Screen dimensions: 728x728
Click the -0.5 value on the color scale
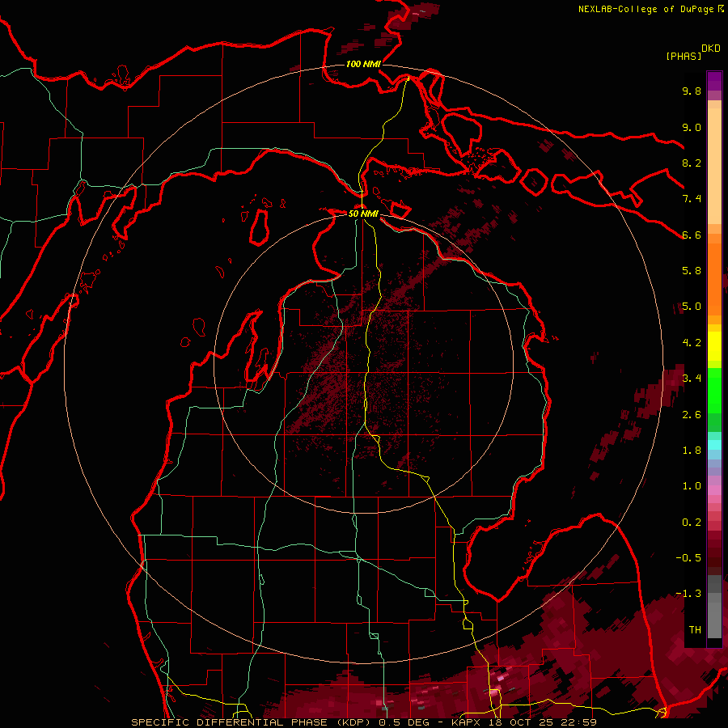pos(688,558)
